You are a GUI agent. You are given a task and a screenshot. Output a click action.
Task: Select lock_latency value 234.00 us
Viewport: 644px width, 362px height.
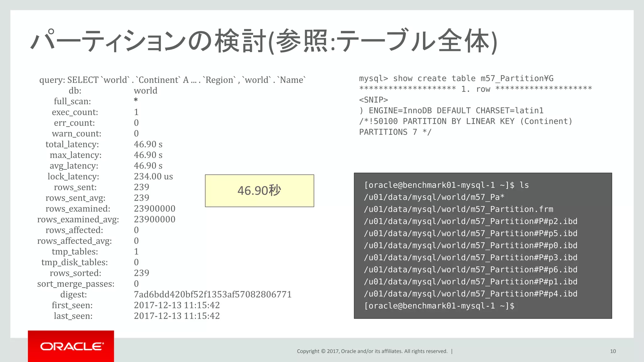tap(153, 176)
